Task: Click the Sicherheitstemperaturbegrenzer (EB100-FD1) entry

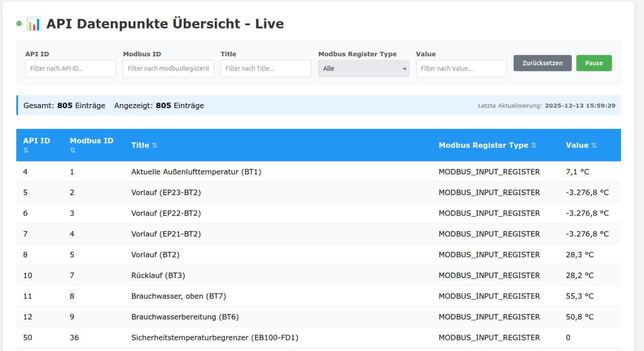Action: point(215,338)
